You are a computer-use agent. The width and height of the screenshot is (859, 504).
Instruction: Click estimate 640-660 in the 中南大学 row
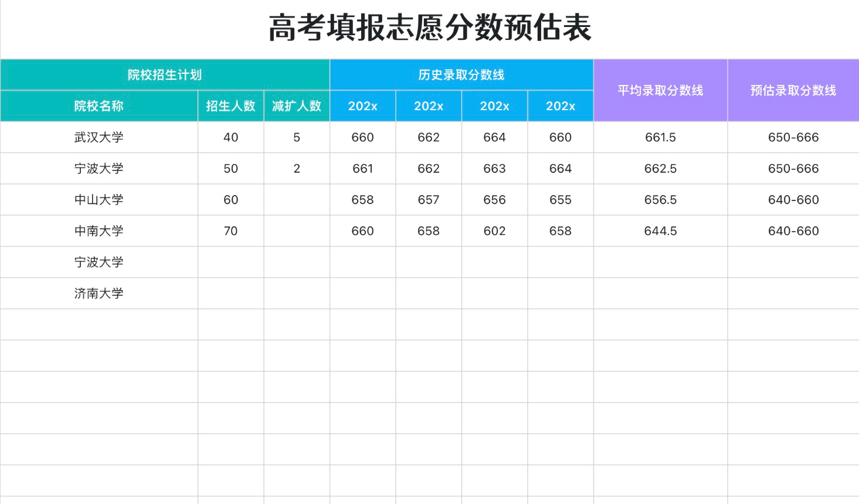coord(793,231)
